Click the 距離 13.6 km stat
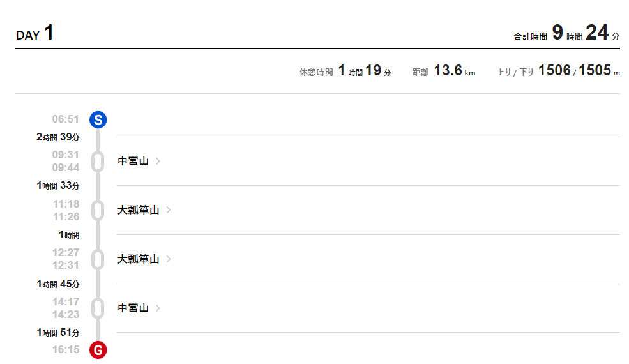Screen dimensions: 629x364 click(x=444, y=71)
